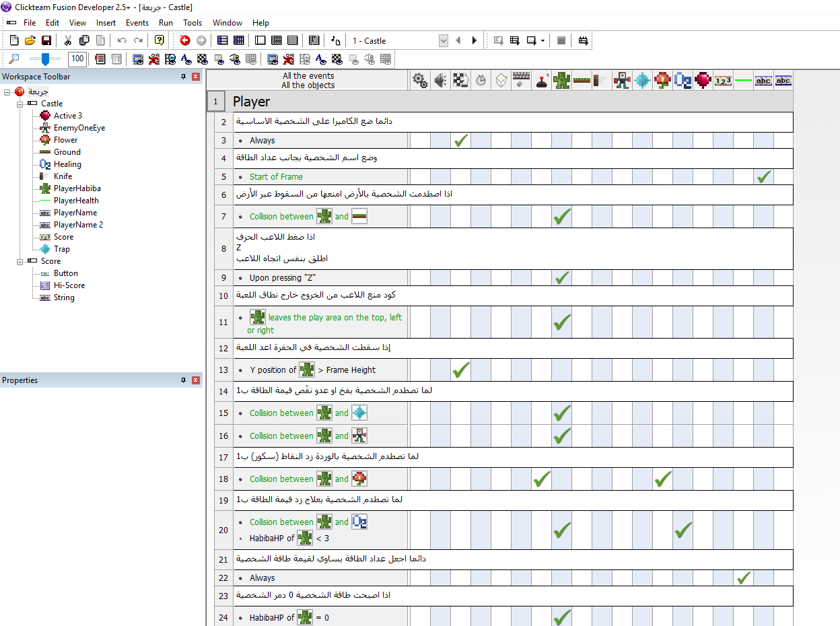The height and width of the screenshot is (626, 840).
Task: Click the checkmark in Upon pressing Z row
Action: pyautogui.click(x=562, y=277)
